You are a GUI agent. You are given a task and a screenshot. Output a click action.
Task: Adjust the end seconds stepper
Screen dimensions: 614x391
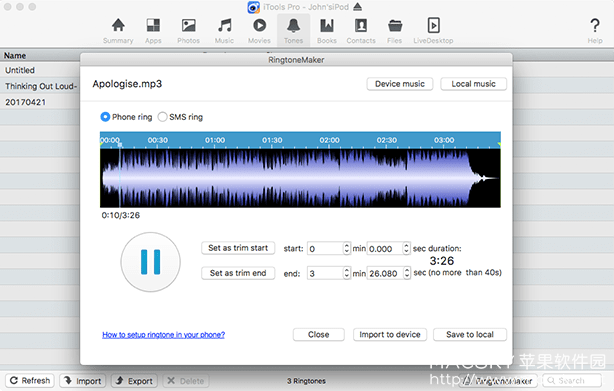point(407,273)
